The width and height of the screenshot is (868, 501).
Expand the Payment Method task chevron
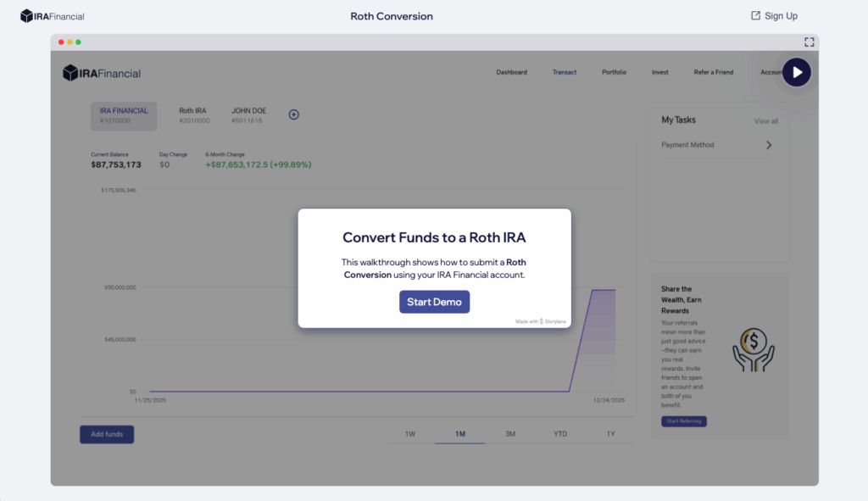(769, 145)
